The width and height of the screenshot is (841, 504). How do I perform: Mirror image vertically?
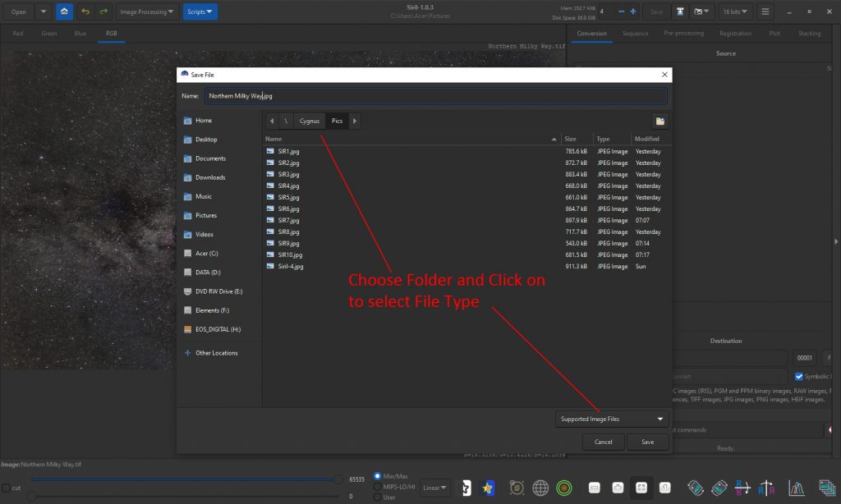766,488
